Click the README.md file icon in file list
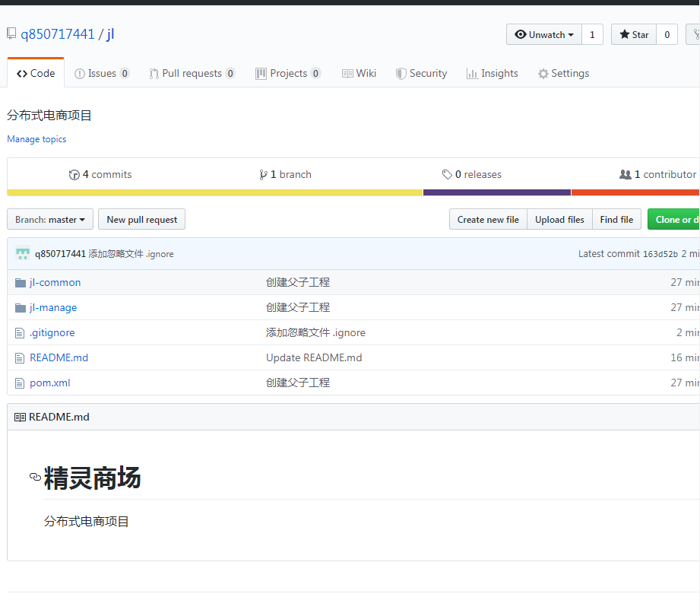Viewport: 700px width, 616px height. (20, 357)
